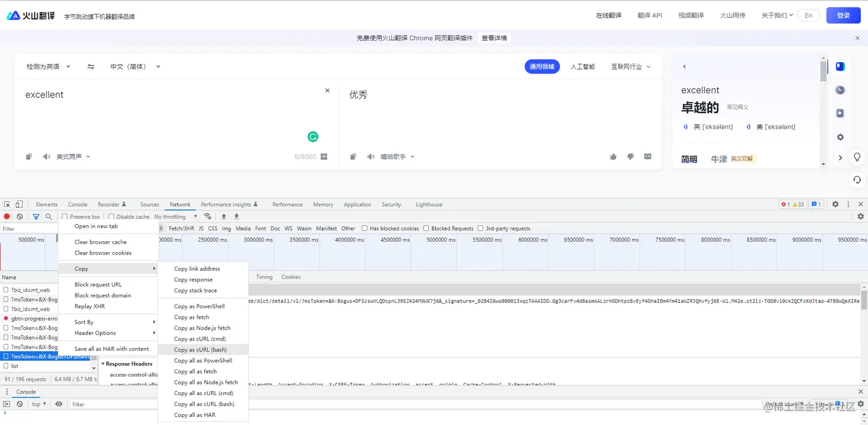Open the 互联网行业 domain dropdown
Viewport: 868px width, 425px height.
pyautogui.click(x=631, y=67)
